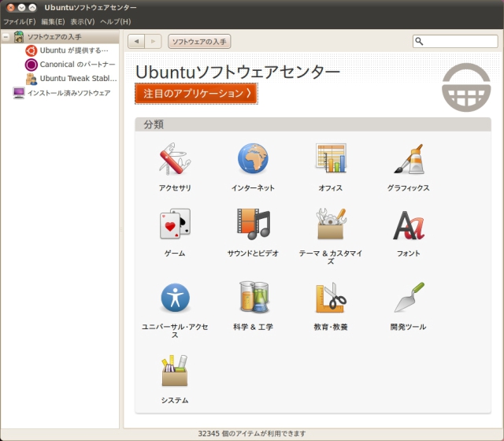
Task: Open the ゲーム playing cards icon
Action: (175, 224)
